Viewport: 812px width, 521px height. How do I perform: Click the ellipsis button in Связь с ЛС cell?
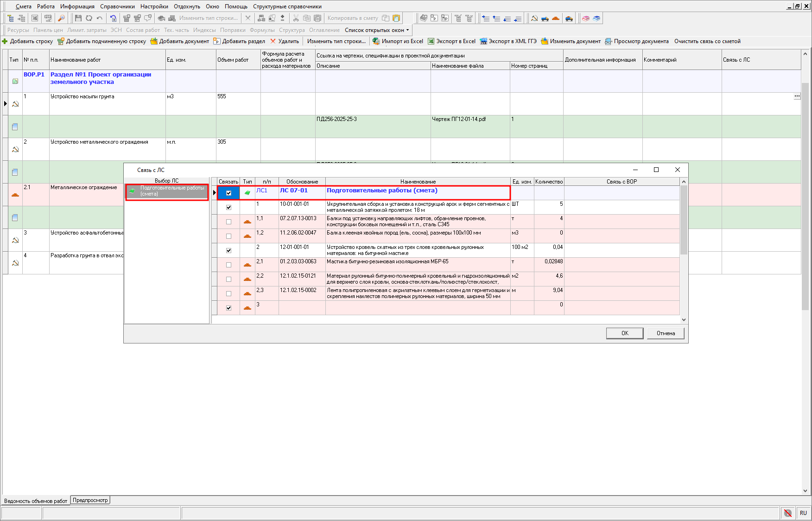[x=797, y=96]
